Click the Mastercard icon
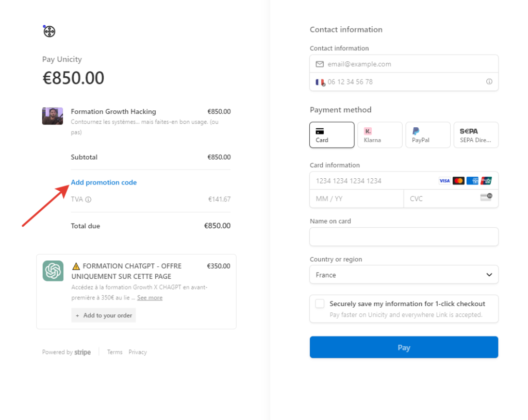The width and height of the screenshot is (528, 420). [x=458, y=181]
